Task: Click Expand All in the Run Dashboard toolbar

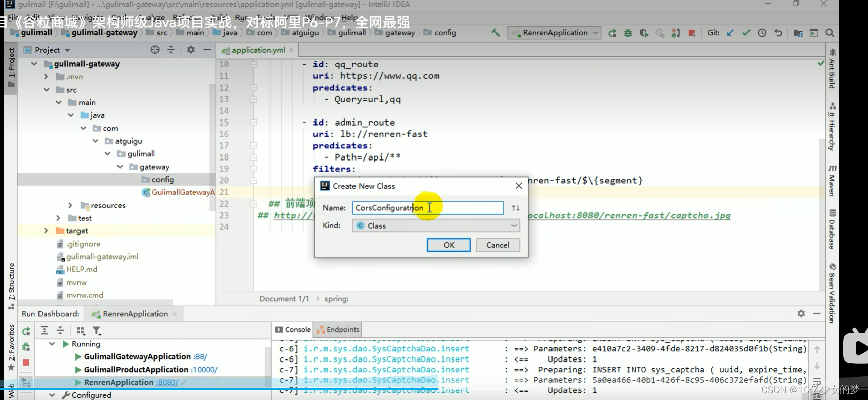Action: (x=44, y=331)
